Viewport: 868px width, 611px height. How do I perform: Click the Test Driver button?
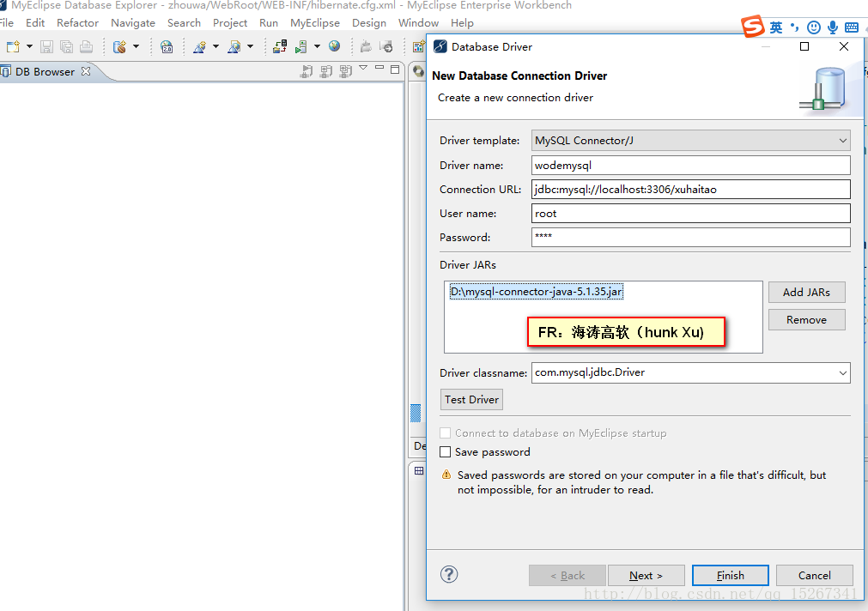[x=471, y=400]
